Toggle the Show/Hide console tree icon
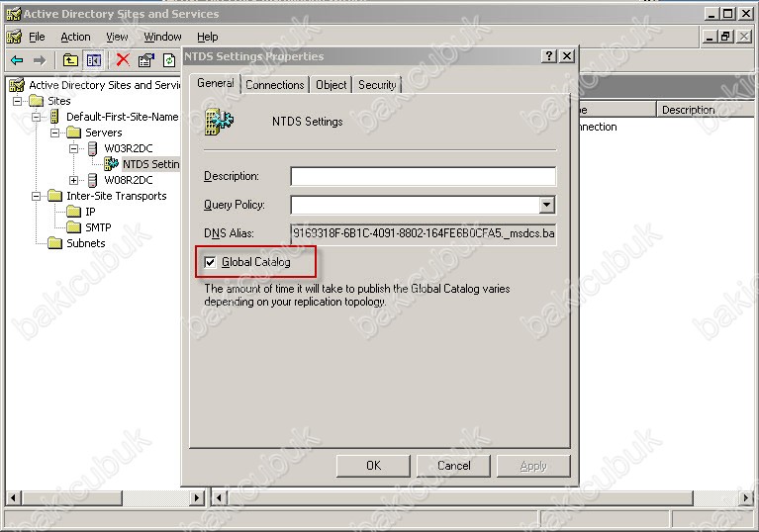Screen dimensions: 759x532 (93, 60)
